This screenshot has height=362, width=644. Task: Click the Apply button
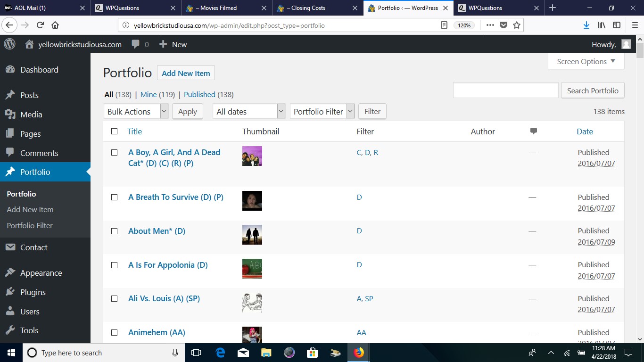188,111
